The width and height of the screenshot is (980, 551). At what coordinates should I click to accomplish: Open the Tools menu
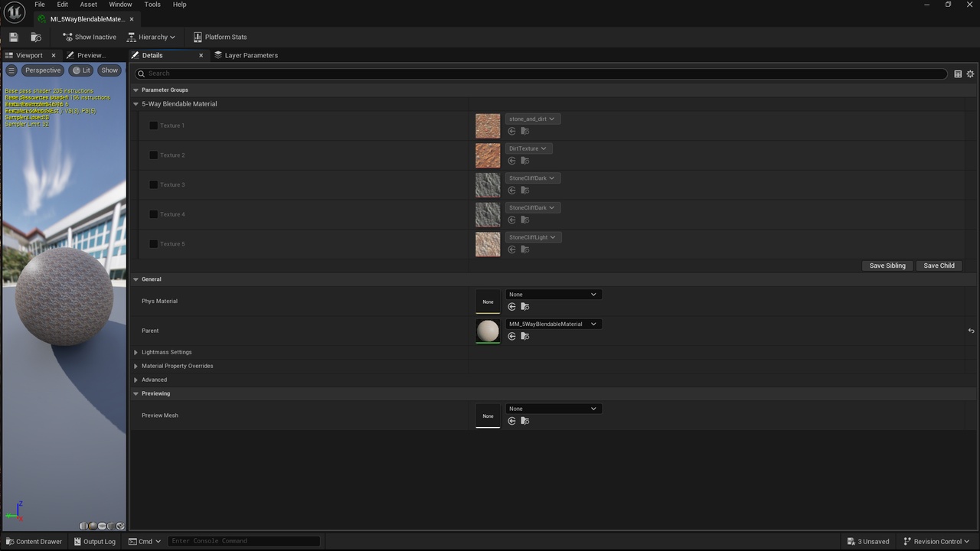point(152,5)
